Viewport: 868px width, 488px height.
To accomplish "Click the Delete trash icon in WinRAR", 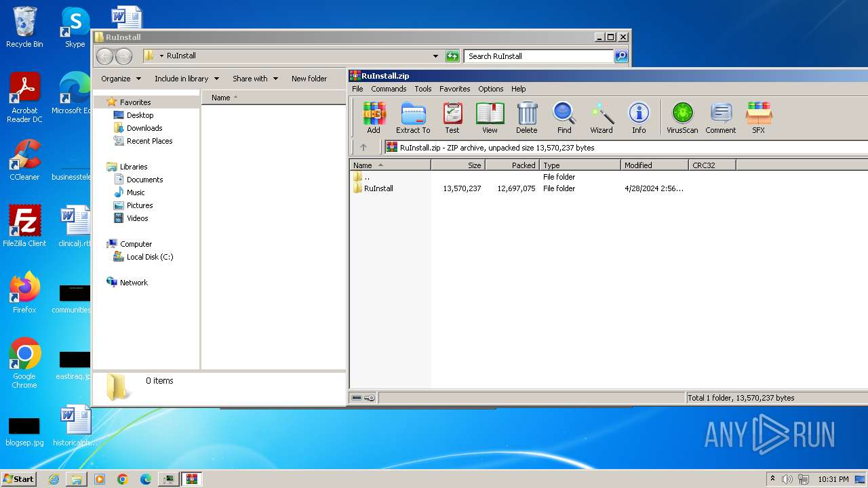I will (526, 117).
